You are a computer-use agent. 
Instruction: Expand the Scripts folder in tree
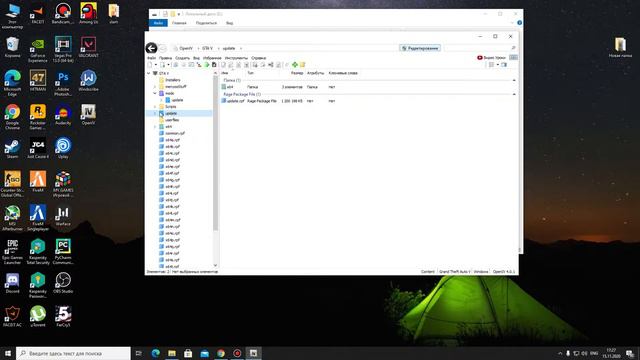point(155,107)
